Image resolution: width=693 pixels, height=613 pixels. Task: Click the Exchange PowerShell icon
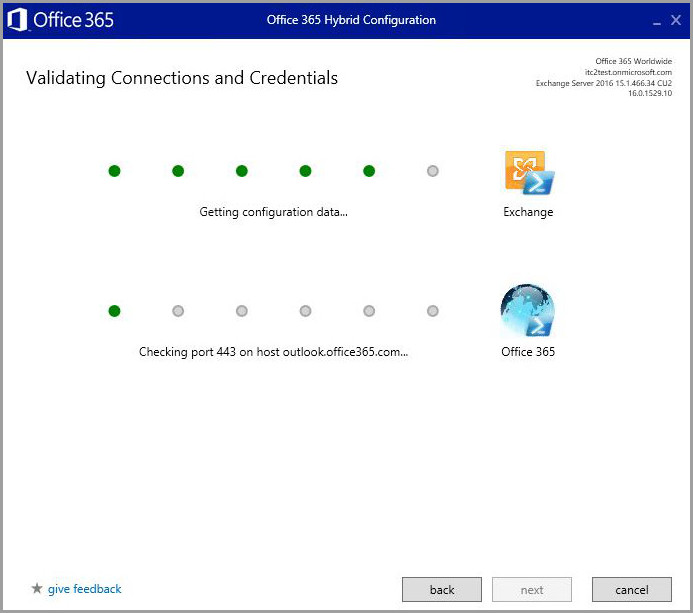529,173
